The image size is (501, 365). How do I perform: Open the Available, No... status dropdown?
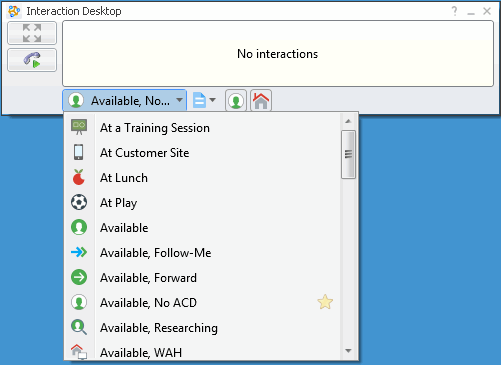124,100
